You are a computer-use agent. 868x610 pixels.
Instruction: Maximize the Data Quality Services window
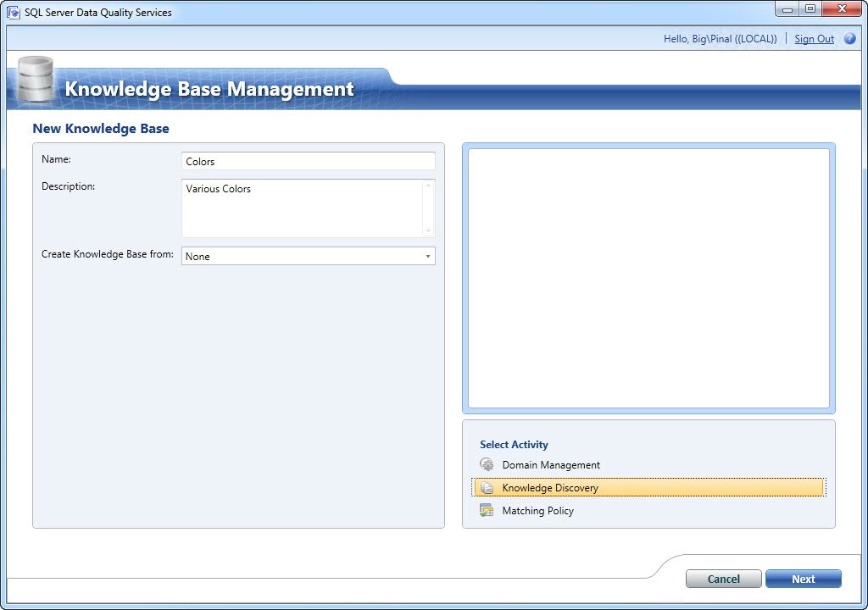[810, 8]
